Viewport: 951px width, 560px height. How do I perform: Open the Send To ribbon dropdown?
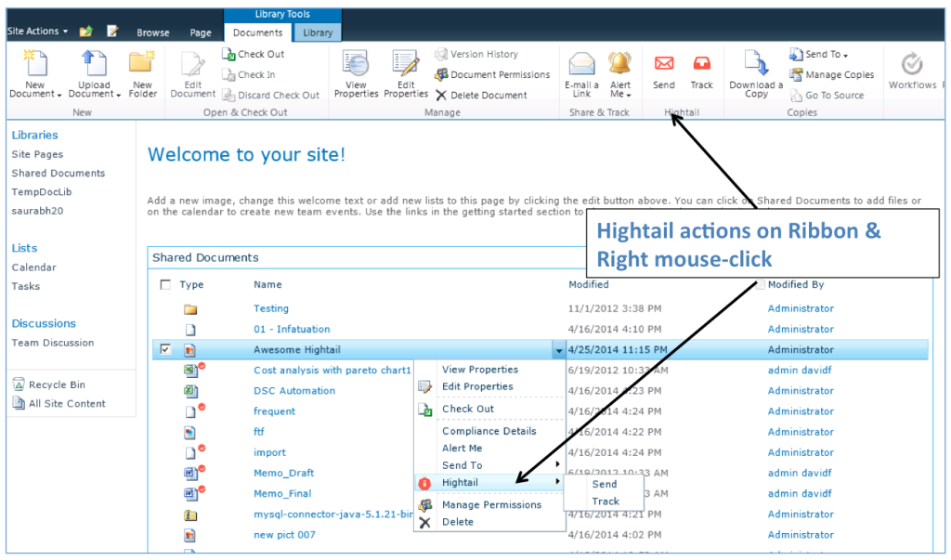point(819,54)
